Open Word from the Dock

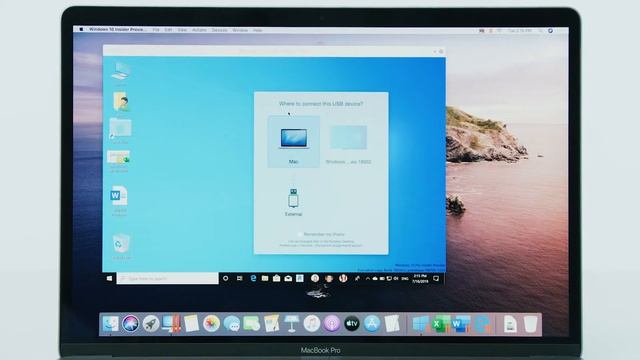pos(460,324)
